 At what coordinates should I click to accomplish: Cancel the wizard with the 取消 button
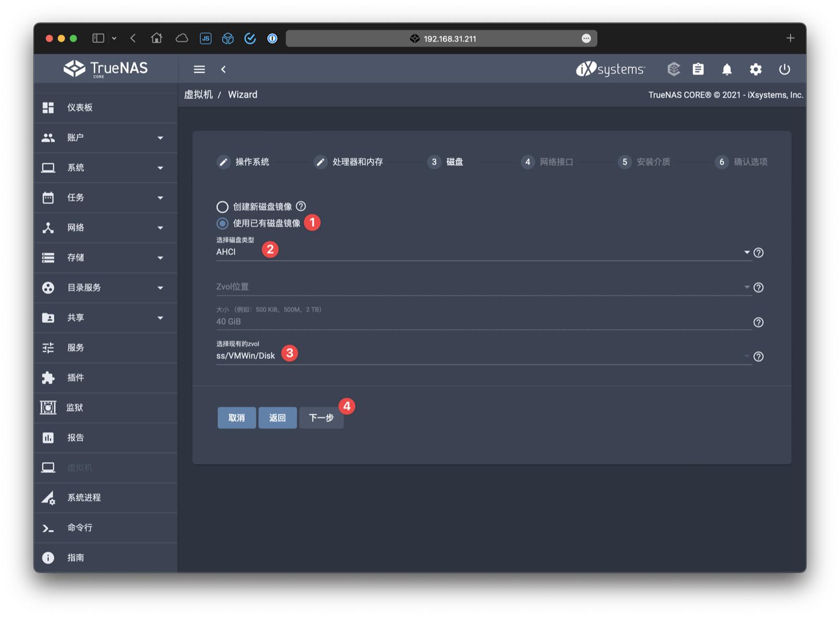(x=236, y=417)
